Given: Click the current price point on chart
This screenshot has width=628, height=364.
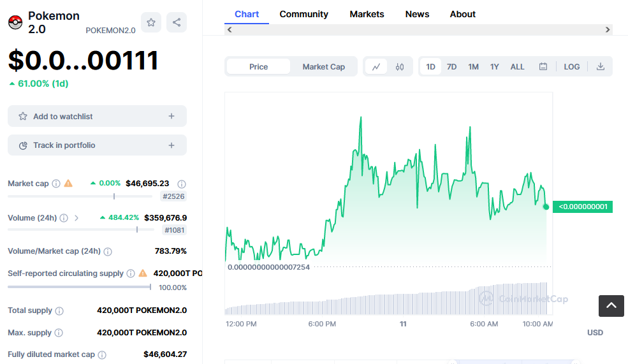Looking at the screenshot, I should [x=546, y=207].
